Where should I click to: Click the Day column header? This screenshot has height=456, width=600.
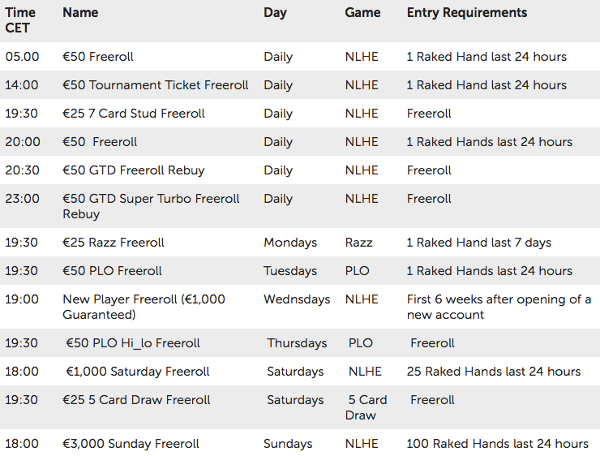[275, 13]
